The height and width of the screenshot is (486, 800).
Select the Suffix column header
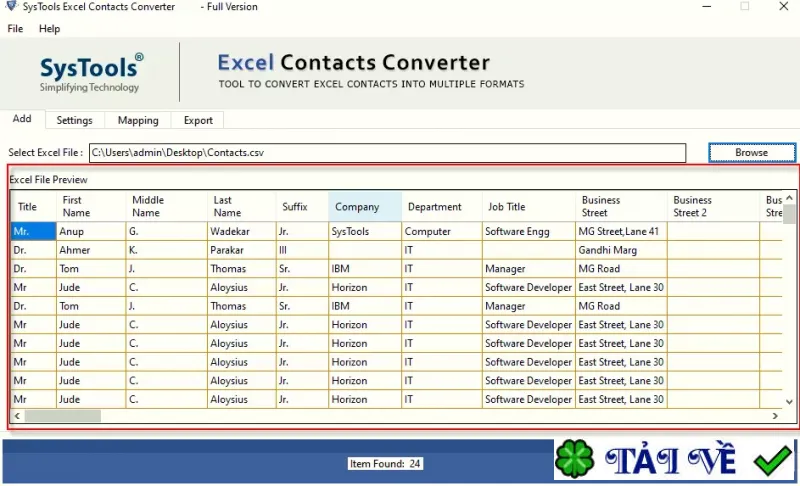point(302,207)
